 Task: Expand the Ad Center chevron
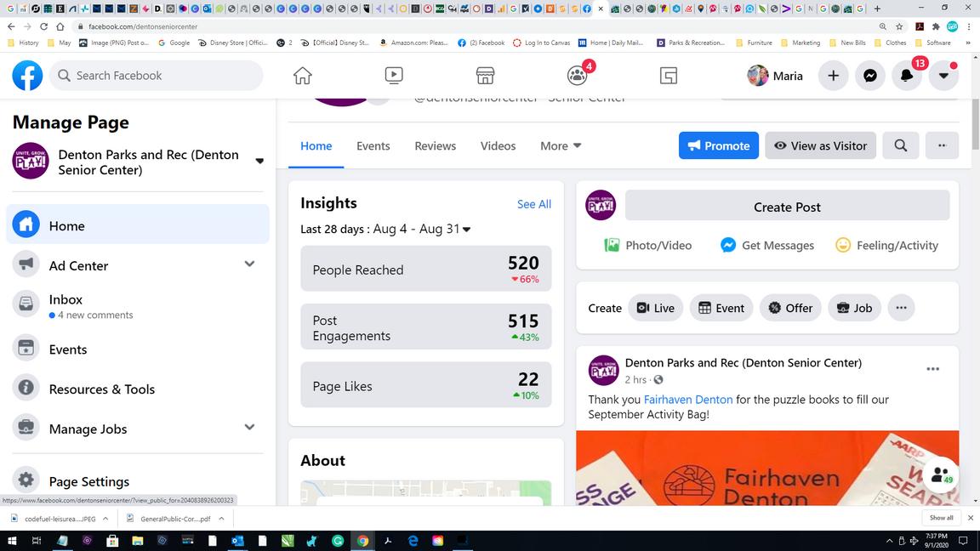coord(249,264)
